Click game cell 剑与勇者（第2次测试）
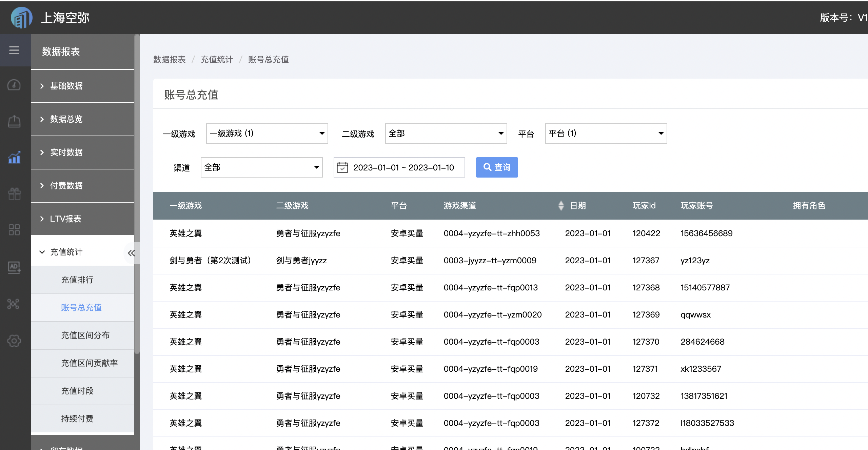This screenshot has width=868, height=450. [210, 261]
